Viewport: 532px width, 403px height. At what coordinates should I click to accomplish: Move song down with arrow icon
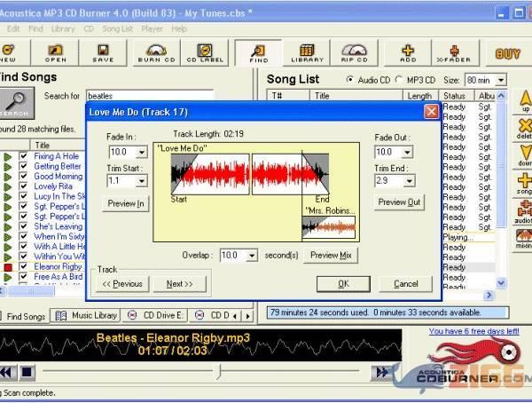click(525, 155)
